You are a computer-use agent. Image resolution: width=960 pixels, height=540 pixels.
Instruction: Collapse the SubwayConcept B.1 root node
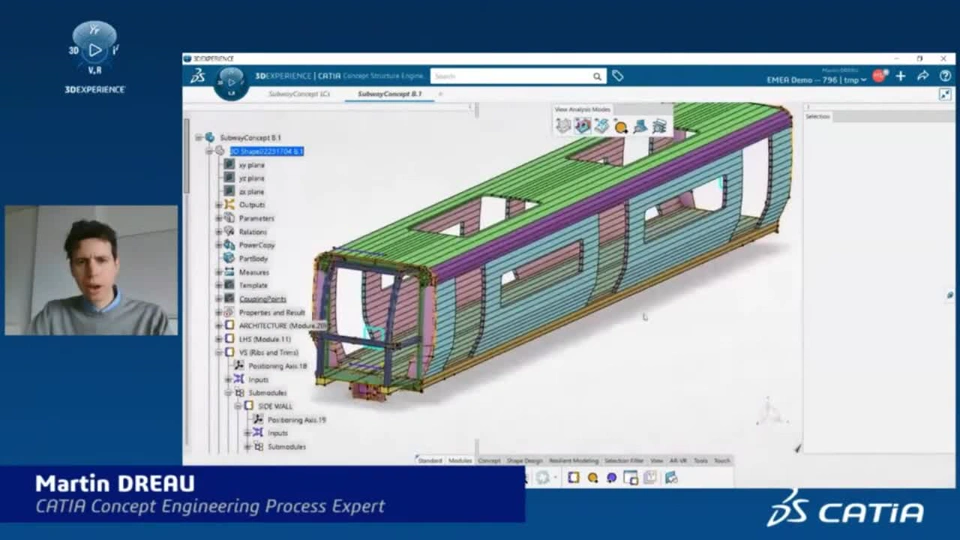[199, 138]
